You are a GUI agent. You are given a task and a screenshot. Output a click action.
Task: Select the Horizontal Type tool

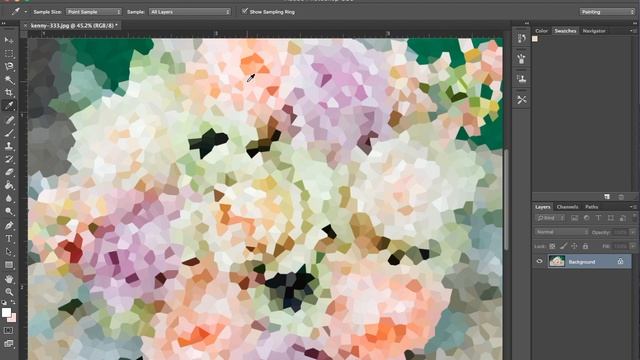[9, 238]
